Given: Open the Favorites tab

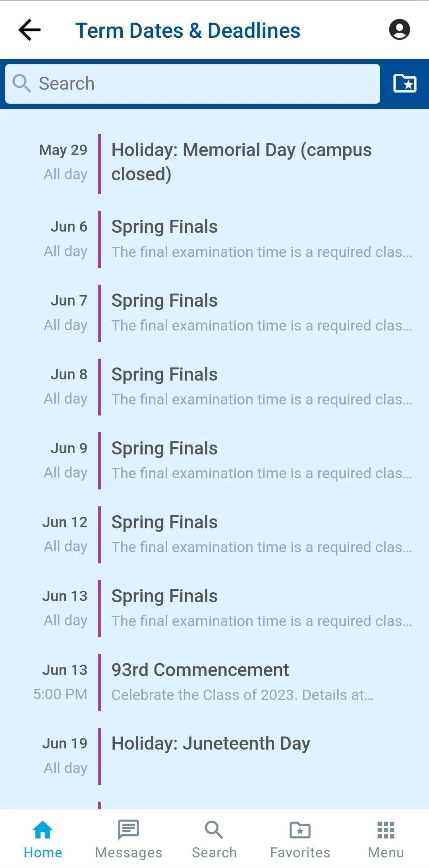Looking at the screenshot, I should tap(300, 839).
